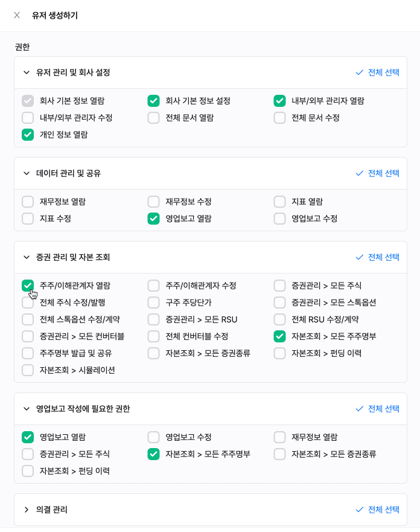
Task: Check 주주명부 발급 및 공유 checkbox
Action: pyautogui.click(x=28, y=353)
